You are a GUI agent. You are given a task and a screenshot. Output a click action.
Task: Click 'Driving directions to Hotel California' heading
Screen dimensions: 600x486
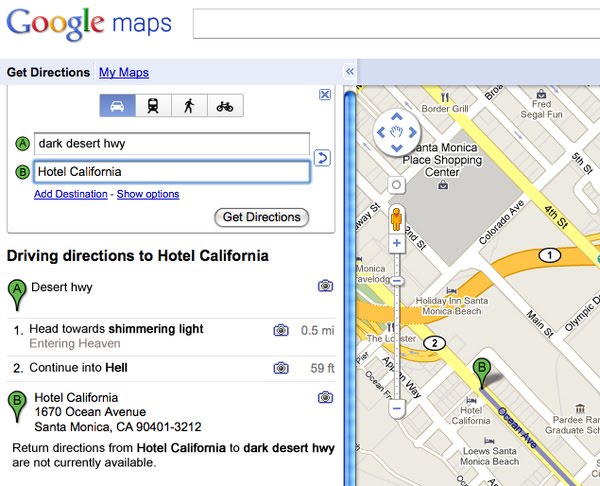click(138, 256)
